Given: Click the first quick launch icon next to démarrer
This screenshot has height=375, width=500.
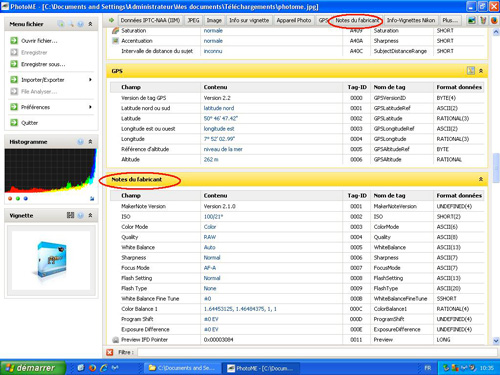Looking at the screenshot, I should point(81,368).
